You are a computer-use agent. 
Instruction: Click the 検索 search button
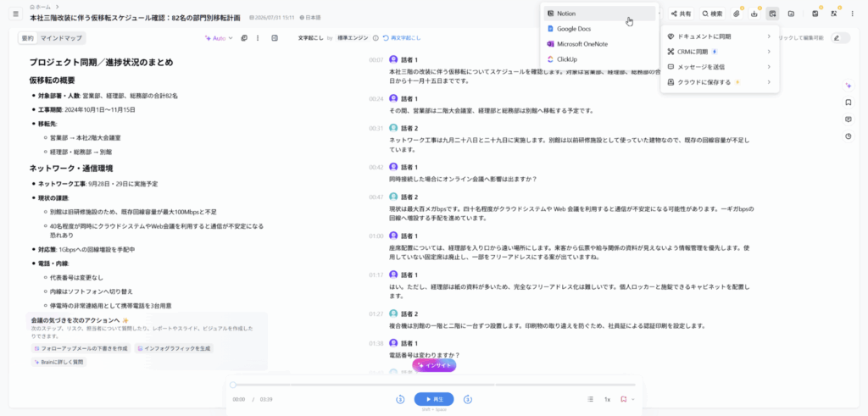712,14
